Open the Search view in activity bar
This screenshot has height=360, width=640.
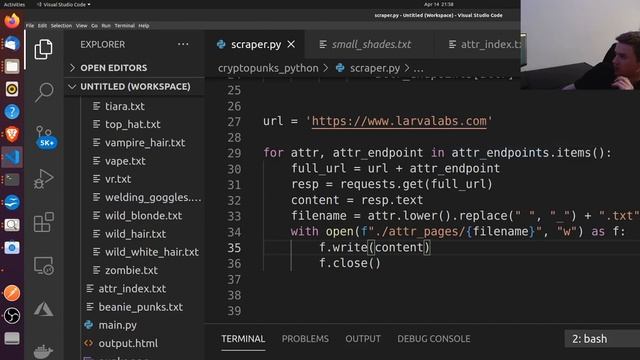[44, 92]
